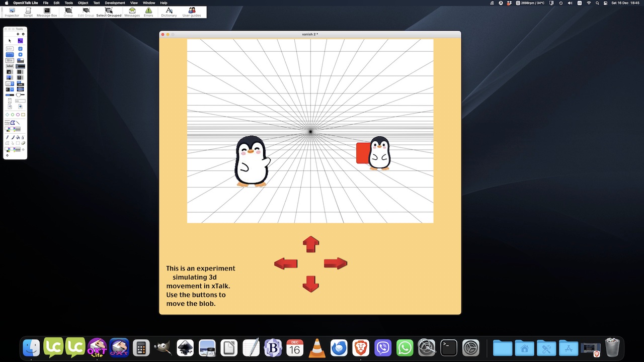Select the eraser paint tool in Tools palette
This screenshot has height=362, width=644.
(x=23, y=143)
